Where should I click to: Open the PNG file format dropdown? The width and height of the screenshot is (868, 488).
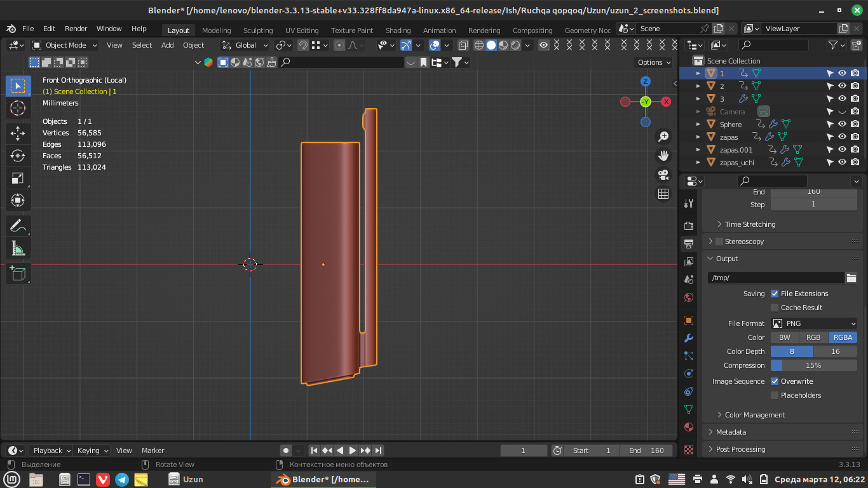(814, 323)
